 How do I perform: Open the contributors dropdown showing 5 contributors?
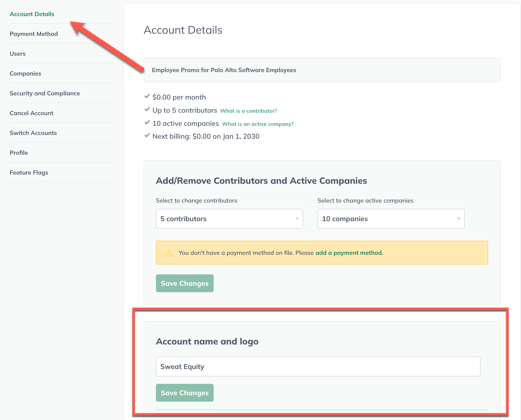[229, 219]
